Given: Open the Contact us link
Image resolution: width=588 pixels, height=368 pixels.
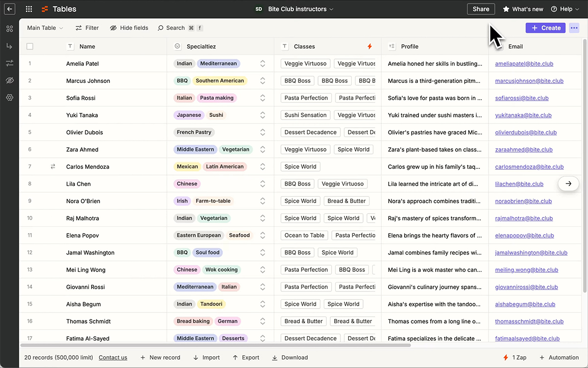Looking at the screenshot, I should click(x=113, y=358).
